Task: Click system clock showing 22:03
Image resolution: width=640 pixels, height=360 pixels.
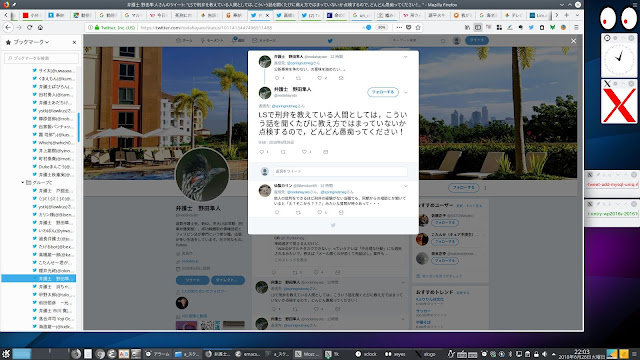Action: (582, 351)
